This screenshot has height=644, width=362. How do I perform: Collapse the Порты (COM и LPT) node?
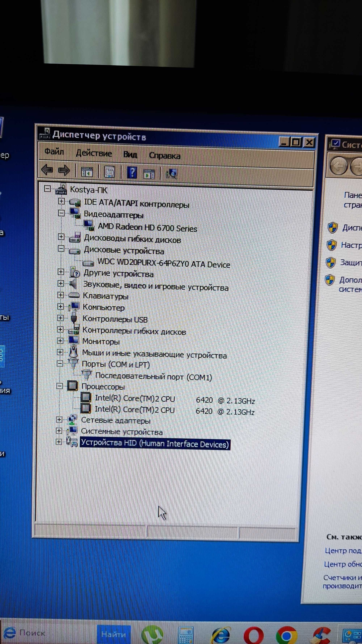pos(60,364)
